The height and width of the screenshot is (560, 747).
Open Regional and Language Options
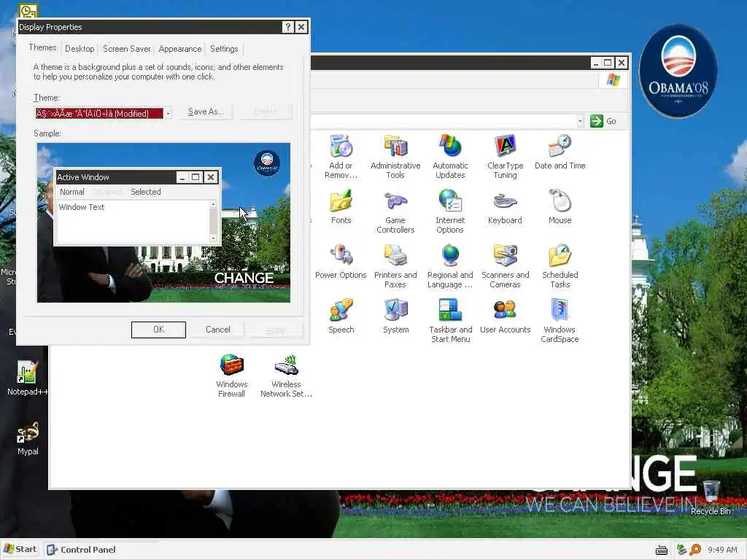[x=450, y=266]
